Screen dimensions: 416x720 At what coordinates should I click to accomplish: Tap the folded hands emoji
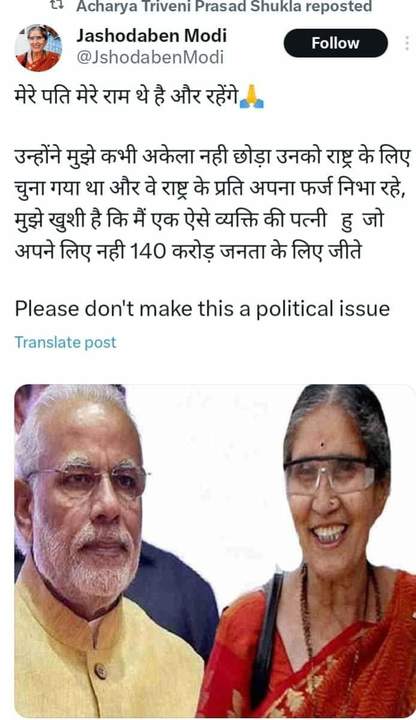[x=252, y=97]
